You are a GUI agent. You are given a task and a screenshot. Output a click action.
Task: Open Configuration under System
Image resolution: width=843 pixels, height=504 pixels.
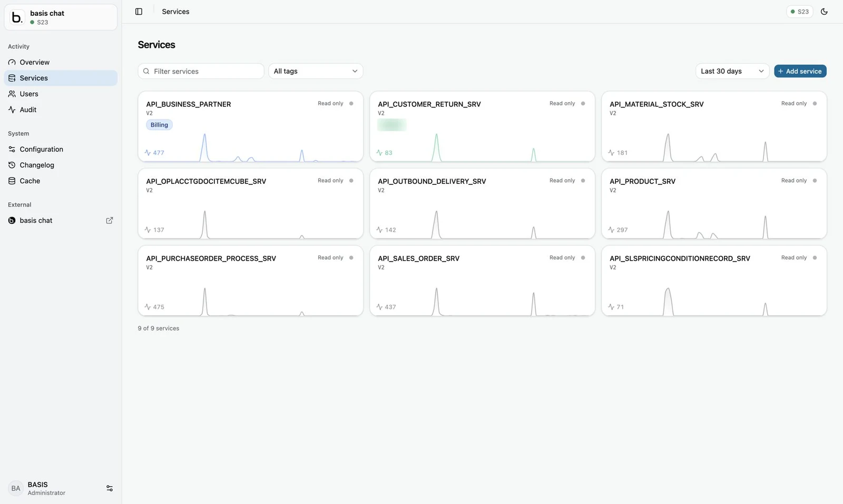click(x=61, y=149)
